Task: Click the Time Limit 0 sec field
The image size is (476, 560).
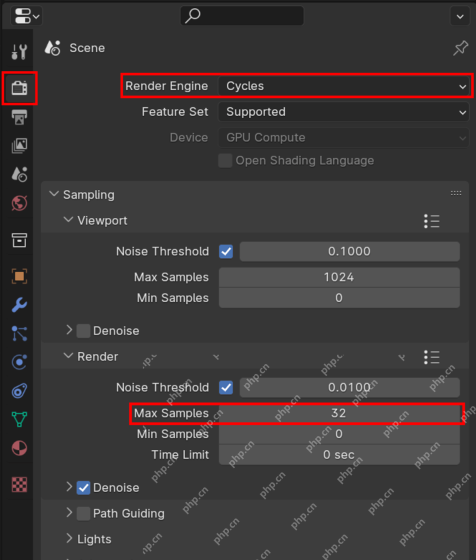Action: (339, 455)
